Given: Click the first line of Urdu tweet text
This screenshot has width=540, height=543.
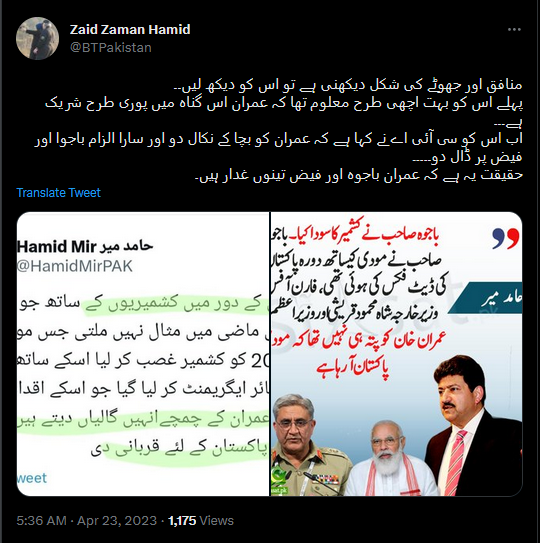Looking at the screenshot, I should [x=348, y=86].
